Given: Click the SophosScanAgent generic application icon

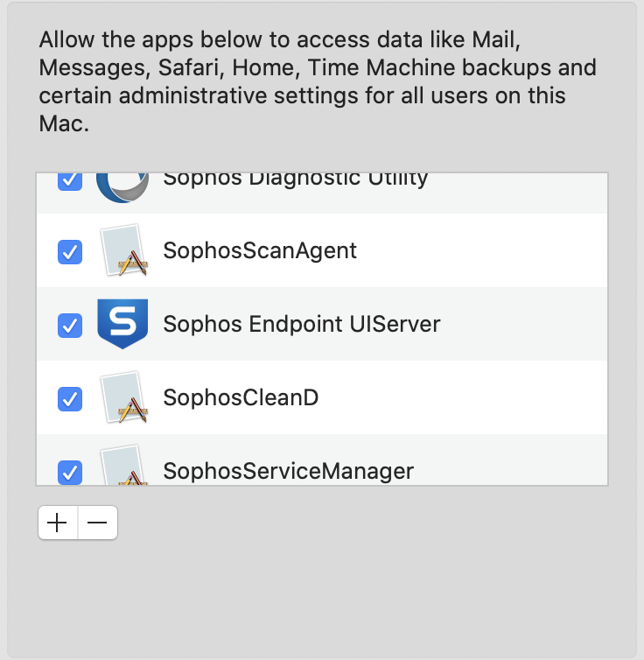Looking at the screenshot, I should 123,250.
